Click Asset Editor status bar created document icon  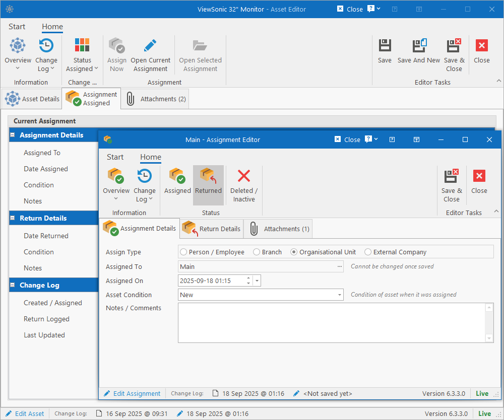click(99, 413)
